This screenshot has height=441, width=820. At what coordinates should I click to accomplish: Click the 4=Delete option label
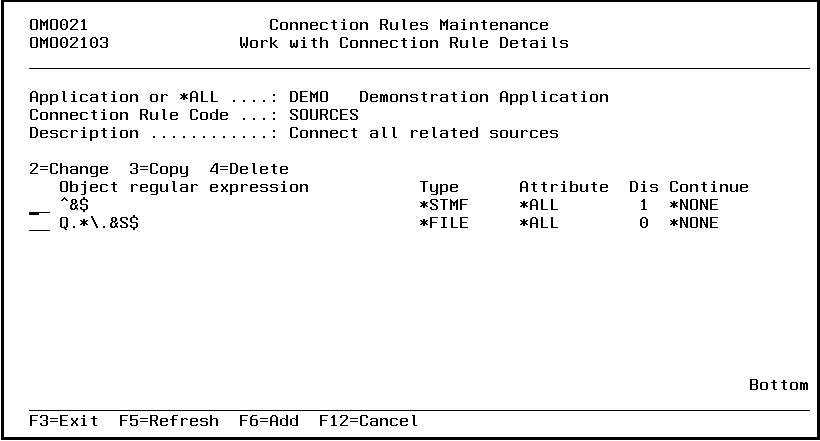pyautogui.click(x=249, y=169)
